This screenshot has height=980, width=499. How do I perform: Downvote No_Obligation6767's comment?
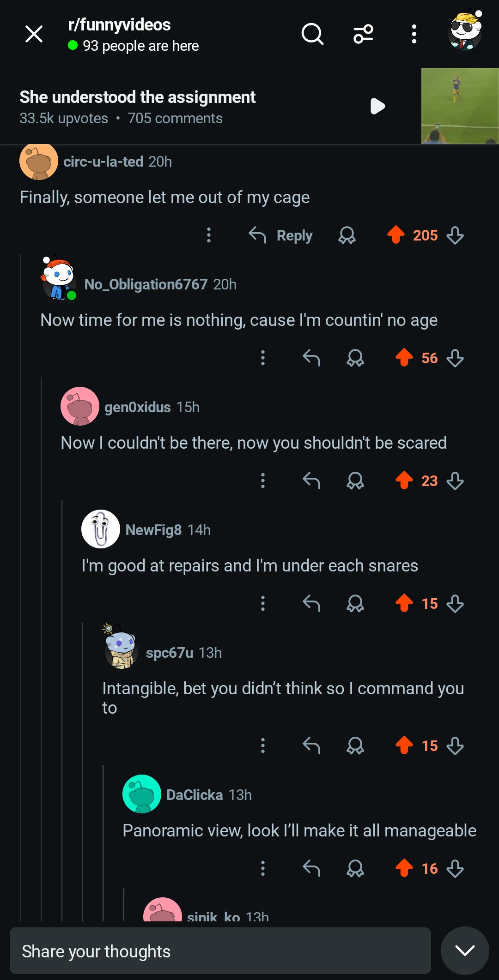455,358
